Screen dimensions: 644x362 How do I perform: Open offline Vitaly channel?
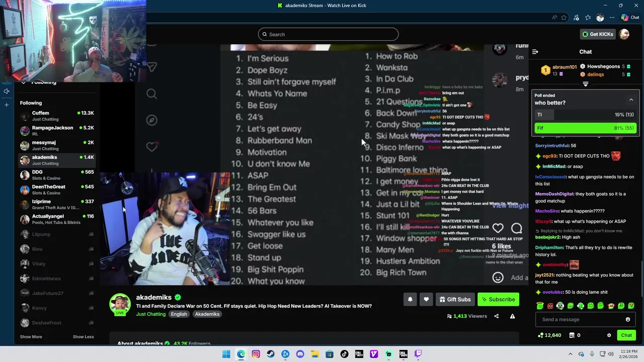pos(57,263)
